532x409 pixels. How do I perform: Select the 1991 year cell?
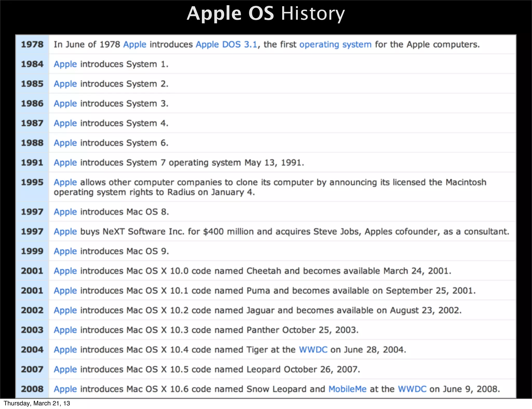click(x=32, y=163)
